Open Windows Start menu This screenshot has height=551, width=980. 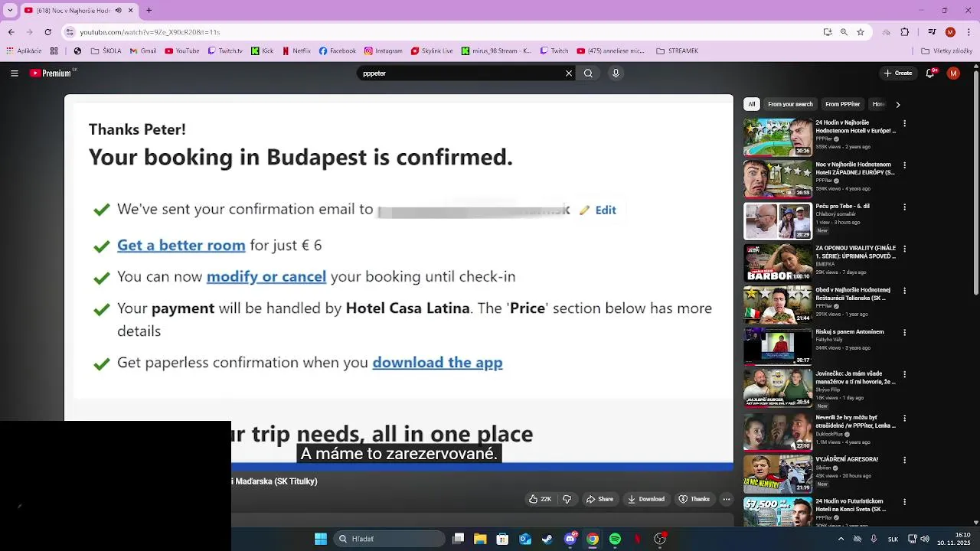[321, 539]
